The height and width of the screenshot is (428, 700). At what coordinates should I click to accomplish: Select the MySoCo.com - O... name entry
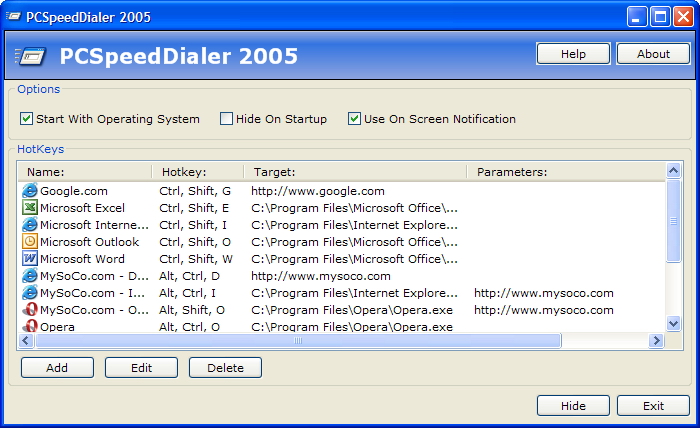coord(94,310)
